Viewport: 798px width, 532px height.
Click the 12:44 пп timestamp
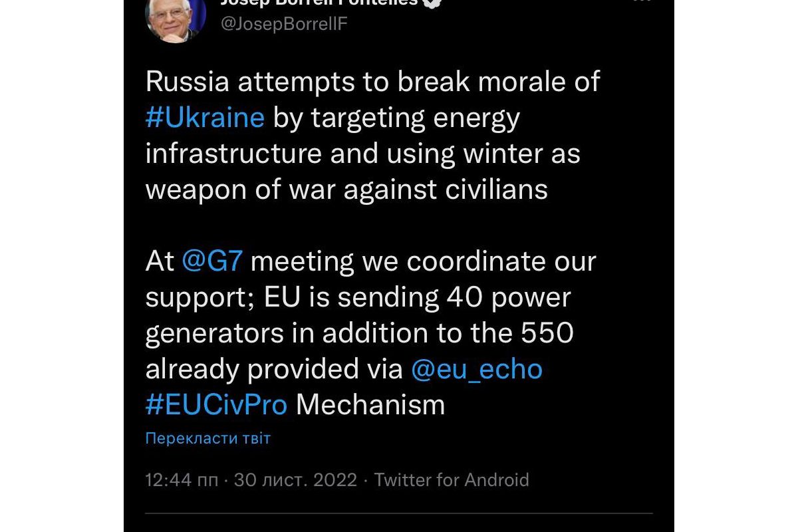182,480
